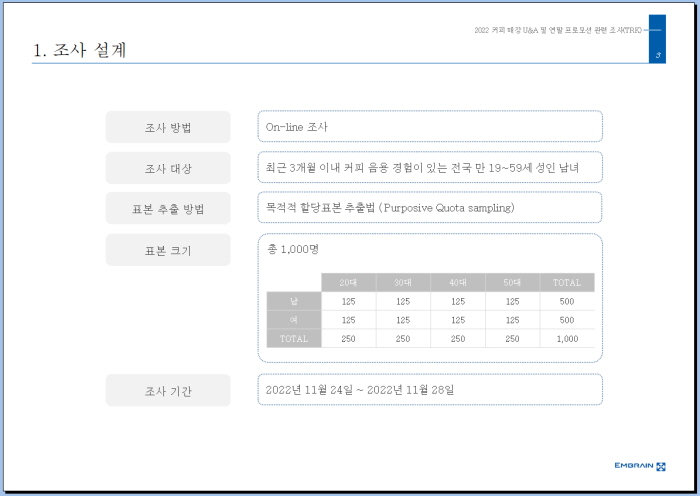Click the text box describing 19~59세 성인 남녀
This screenshot has height=496, width=700.
(x=430, y=167)
